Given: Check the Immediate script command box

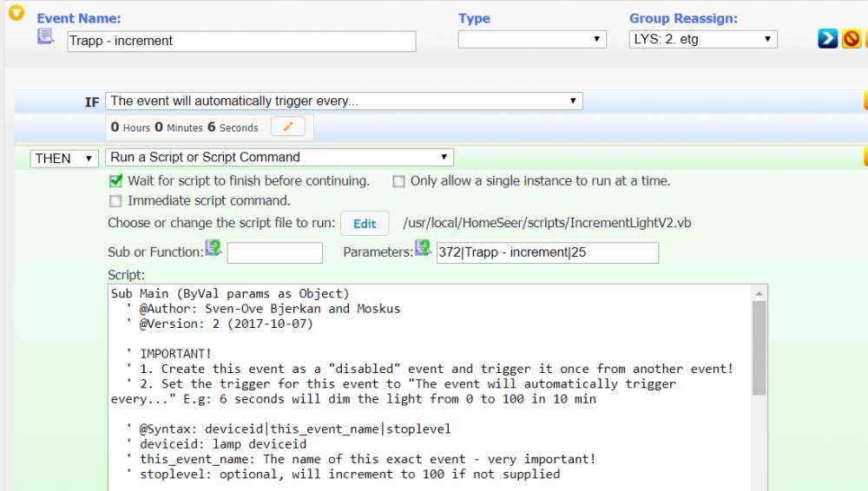Looking at the screenshot, I should [115, 200].
